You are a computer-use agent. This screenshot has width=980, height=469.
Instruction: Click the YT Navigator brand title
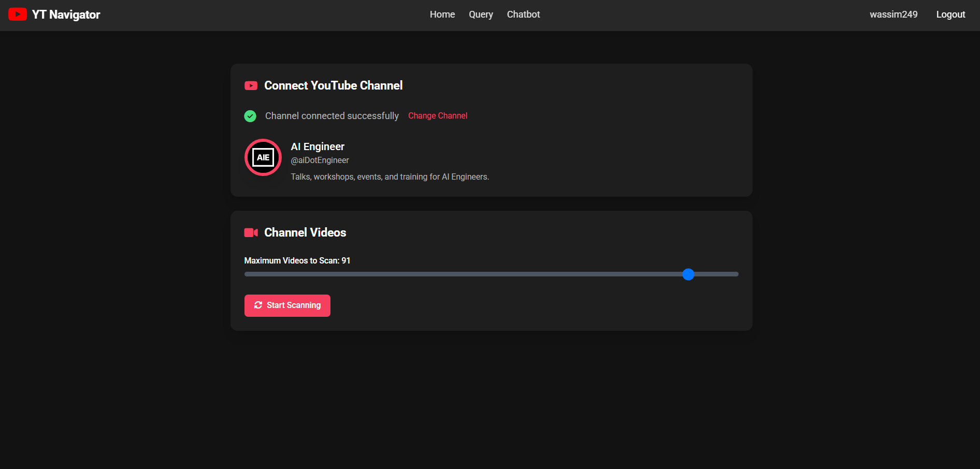66,14
